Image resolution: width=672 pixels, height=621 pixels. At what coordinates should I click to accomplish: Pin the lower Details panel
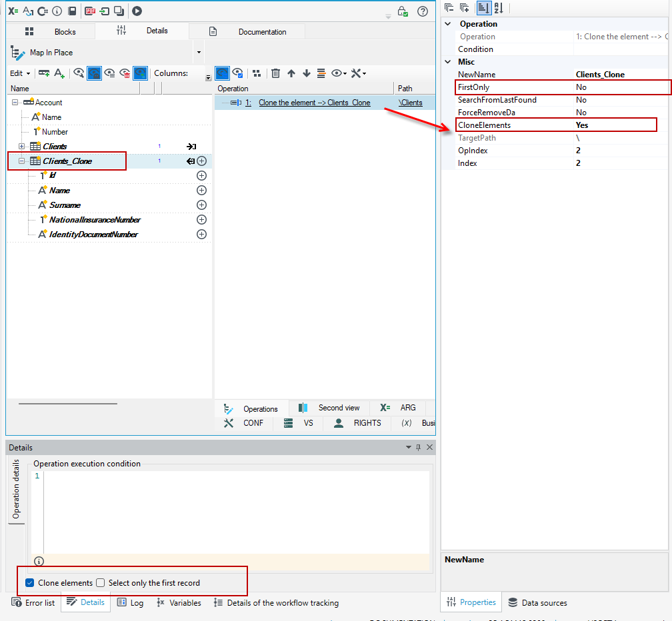(x=418, y=448)
